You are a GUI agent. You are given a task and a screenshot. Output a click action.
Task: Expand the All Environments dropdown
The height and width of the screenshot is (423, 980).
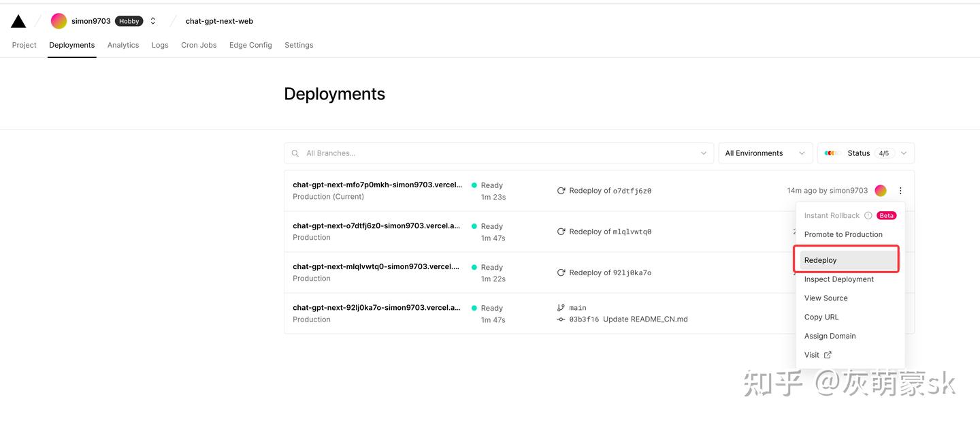pos(765,153)
